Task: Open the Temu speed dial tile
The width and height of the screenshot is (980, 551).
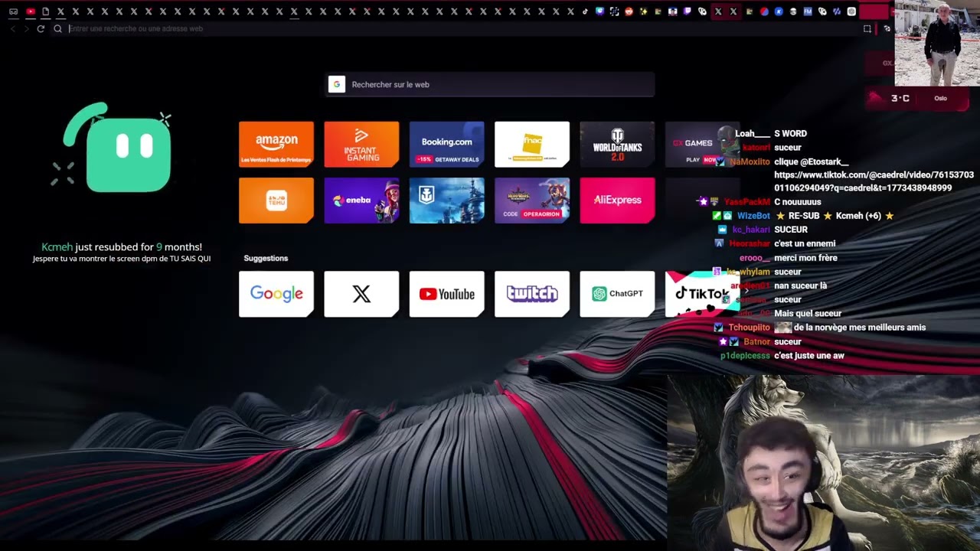Action: pos(276,201)
